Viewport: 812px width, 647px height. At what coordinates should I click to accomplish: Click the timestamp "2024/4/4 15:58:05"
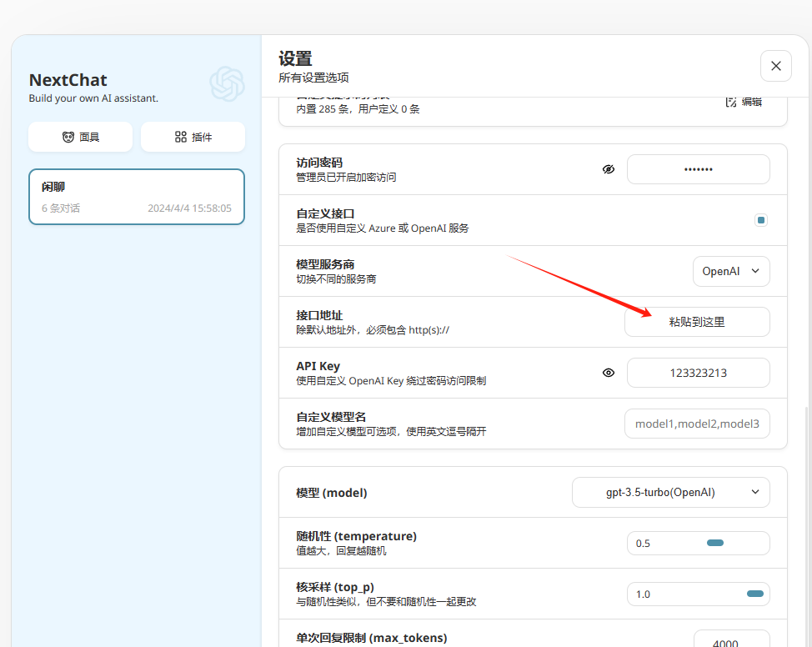pos(189,208)
